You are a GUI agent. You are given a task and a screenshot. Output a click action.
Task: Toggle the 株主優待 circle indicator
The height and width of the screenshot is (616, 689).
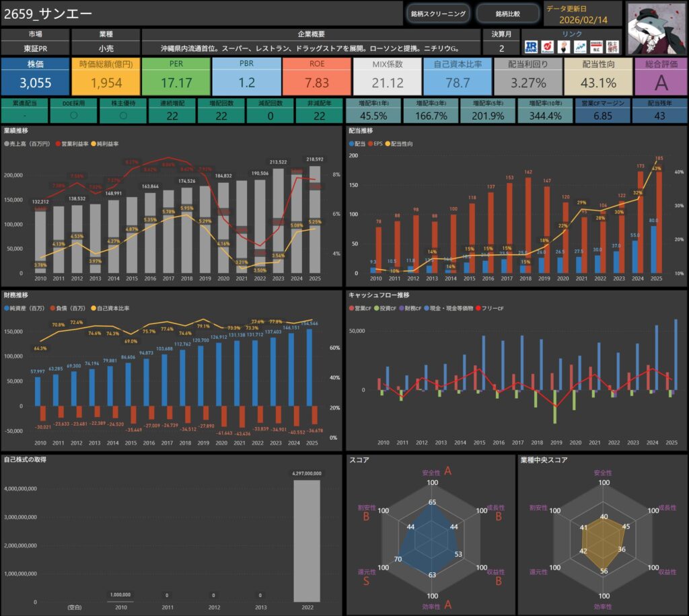coord(122,115)
